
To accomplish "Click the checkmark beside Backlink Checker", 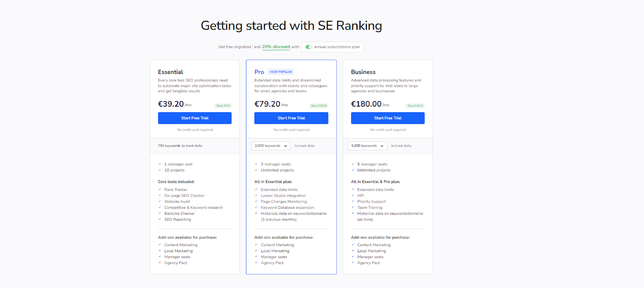I will tap(160, 214).
